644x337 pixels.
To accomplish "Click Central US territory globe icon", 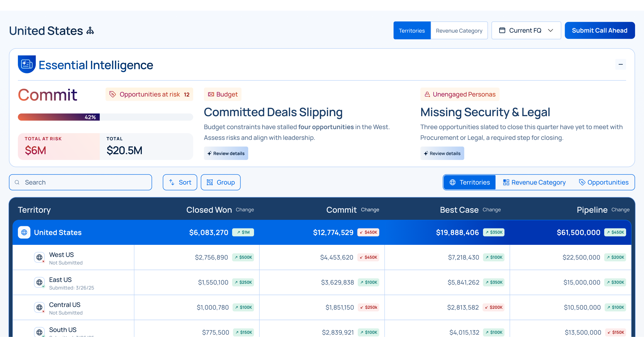I will click(x=39, y=307).
